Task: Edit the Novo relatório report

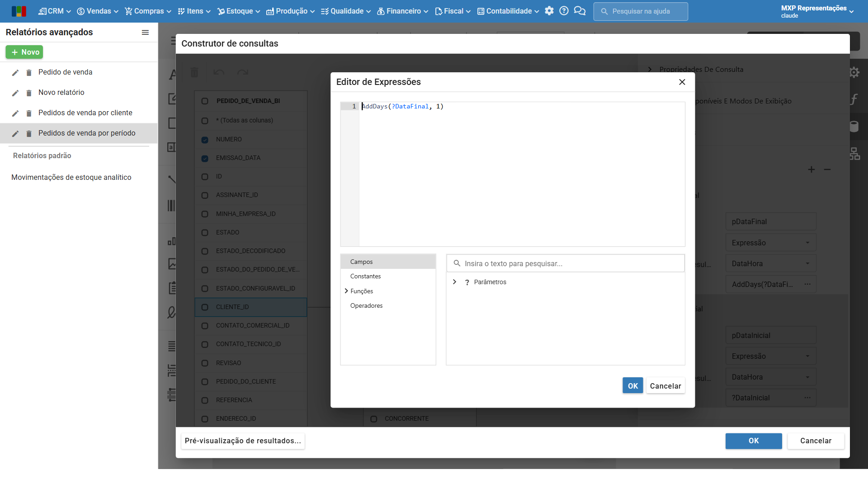Action: point(15,93)
